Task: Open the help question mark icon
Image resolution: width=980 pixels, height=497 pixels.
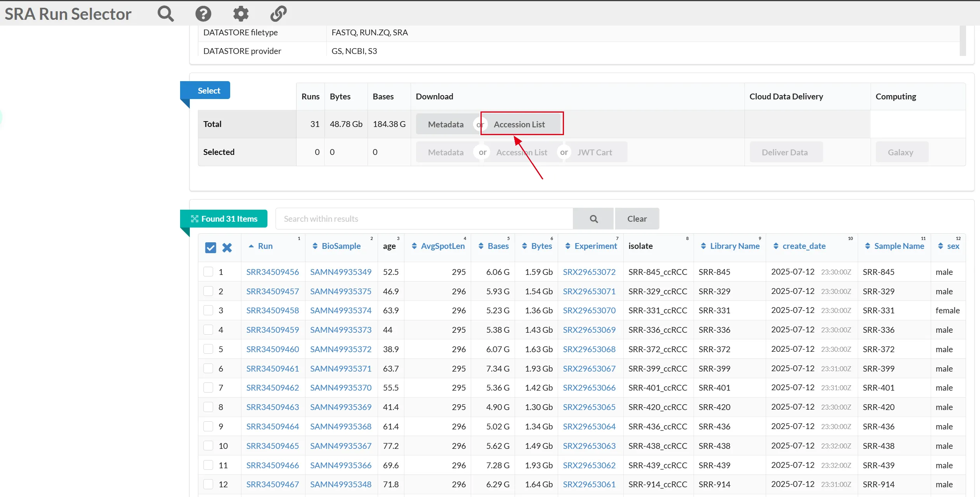Action: (203, 14)
